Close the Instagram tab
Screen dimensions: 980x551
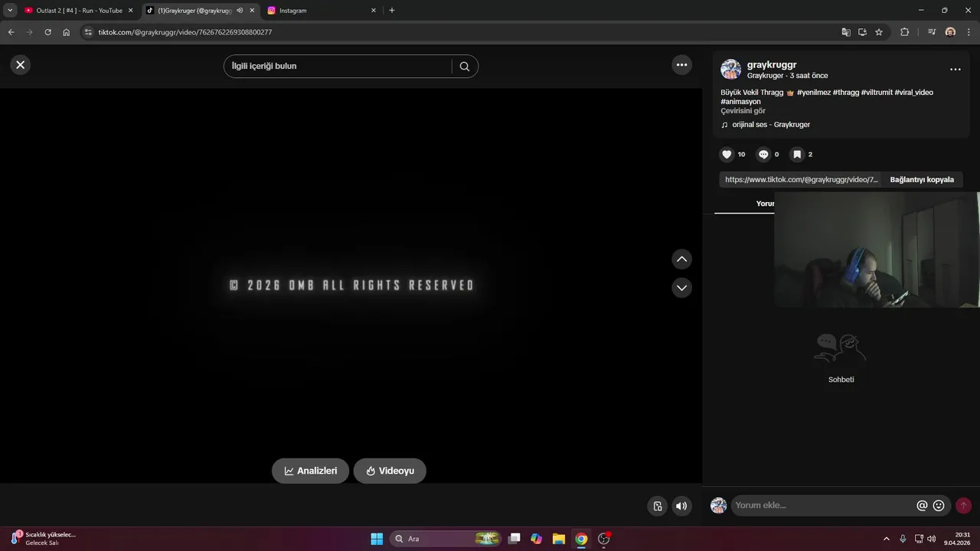pyautogui.click(x=374, y=11)
